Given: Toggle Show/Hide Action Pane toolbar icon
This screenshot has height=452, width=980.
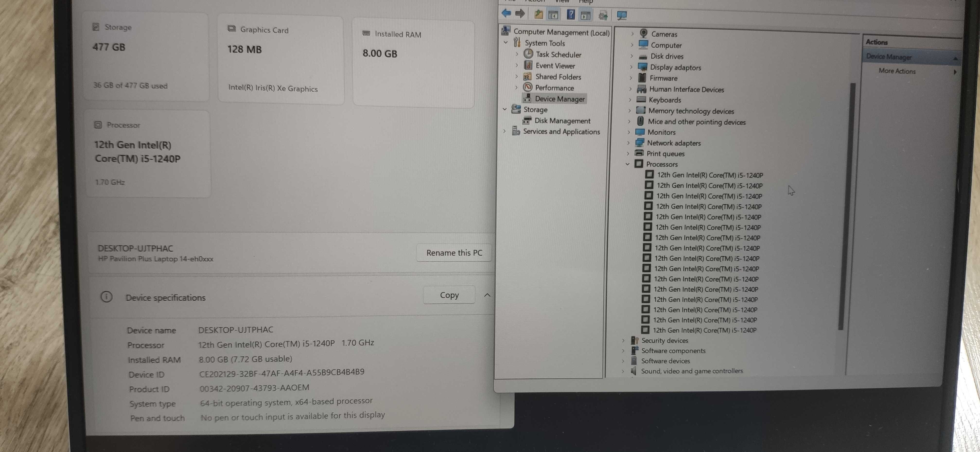Looking at the screenshot, I should point(586,15).
